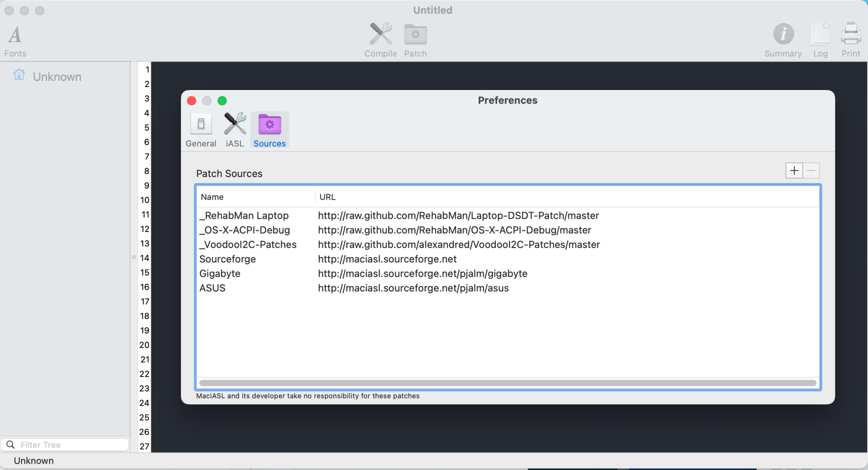Click the OS-X-ACPI-Debug master URL
The image size is (868, 470).
[454, 230]
